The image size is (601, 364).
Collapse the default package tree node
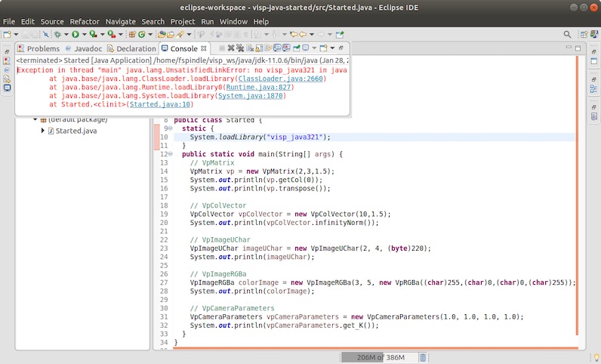tap(35, 119)
